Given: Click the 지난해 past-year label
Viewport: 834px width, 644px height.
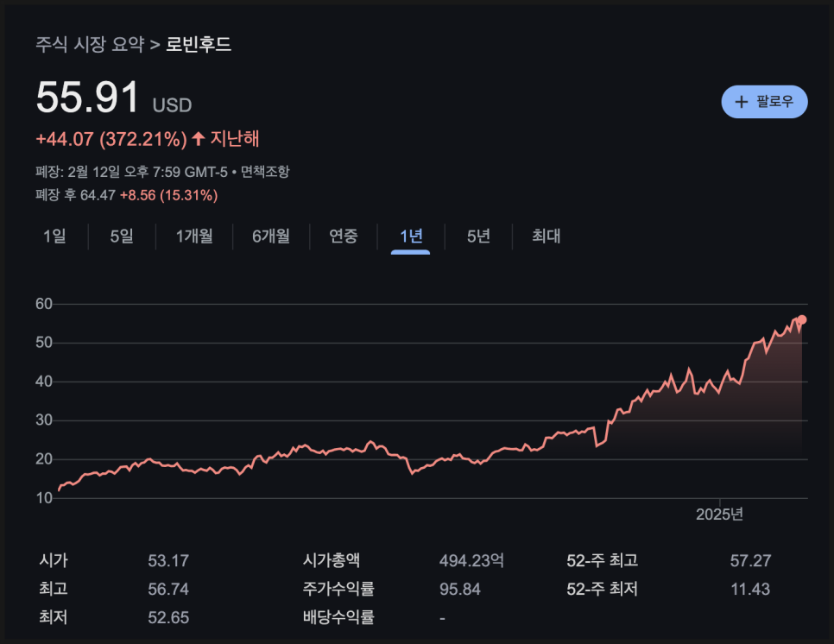Looking at the screenshot, I should tap(235, 139).
